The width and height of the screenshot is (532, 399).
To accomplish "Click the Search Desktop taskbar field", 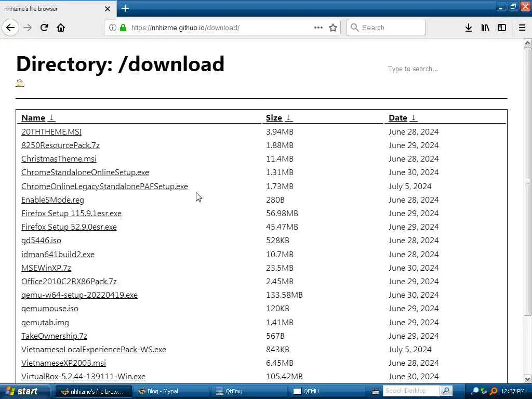I will [x=411, y=391].
